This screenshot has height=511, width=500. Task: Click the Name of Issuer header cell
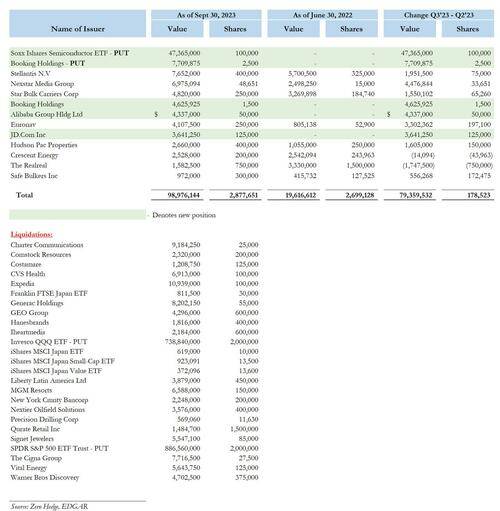coord(77,23)
